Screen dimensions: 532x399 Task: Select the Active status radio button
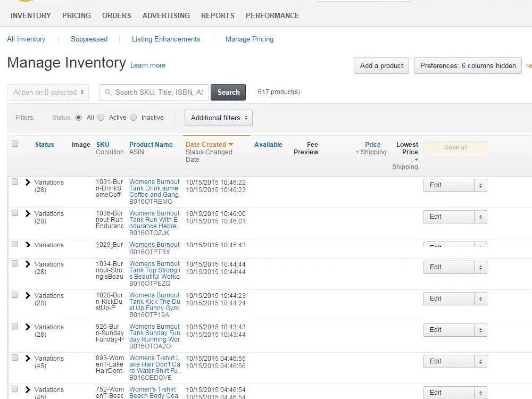[x=101, y=118]
